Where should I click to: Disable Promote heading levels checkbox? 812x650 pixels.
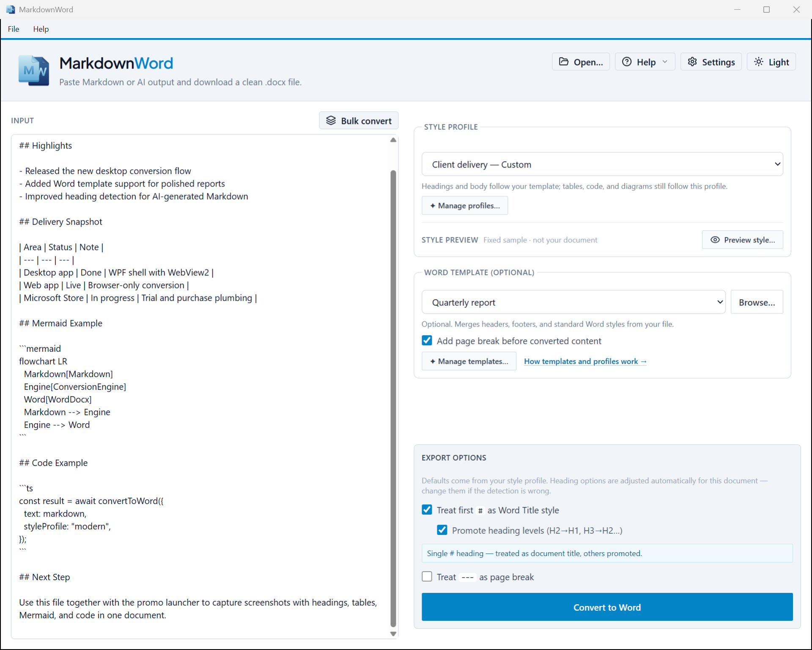tap(442, 530)
